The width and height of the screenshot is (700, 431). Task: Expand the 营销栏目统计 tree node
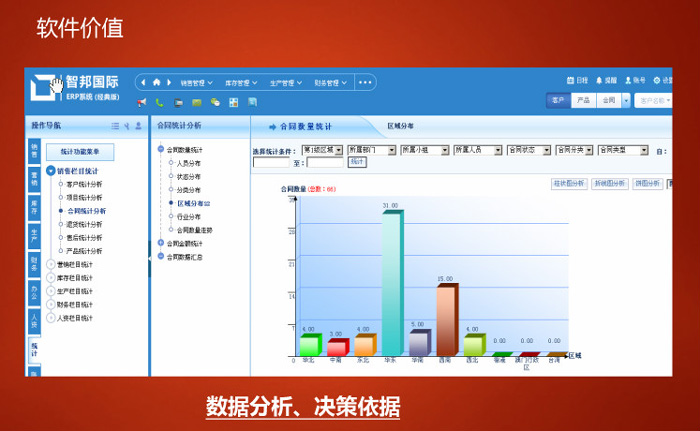point(50,264)
